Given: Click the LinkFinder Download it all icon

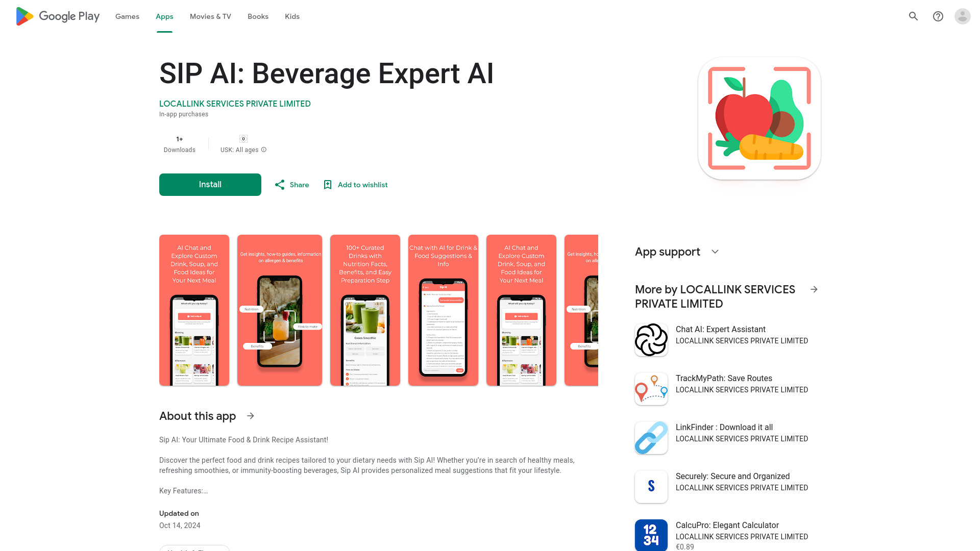Looking at the screenshot, I should click(651, 437).
